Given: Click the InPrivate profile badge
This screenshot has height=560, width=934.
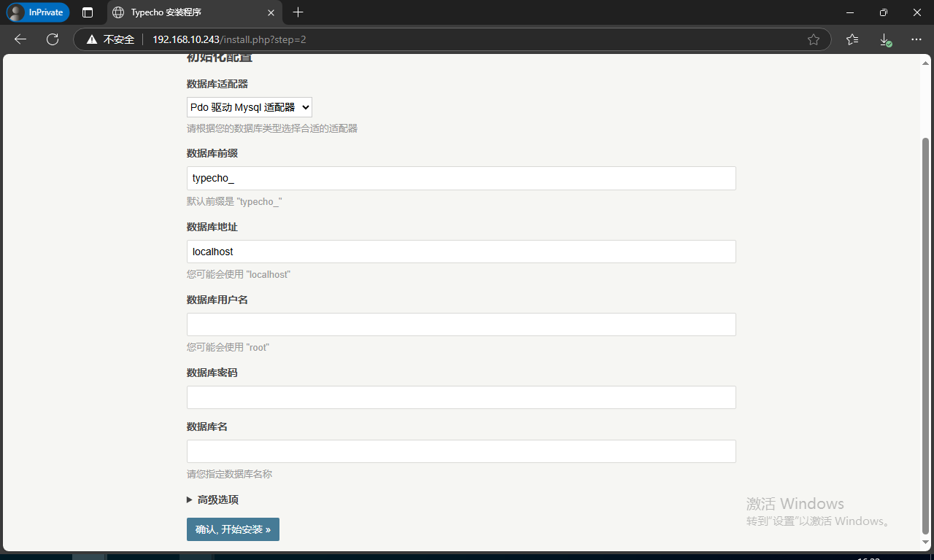Looking at the screenshot, I should 38,12.
